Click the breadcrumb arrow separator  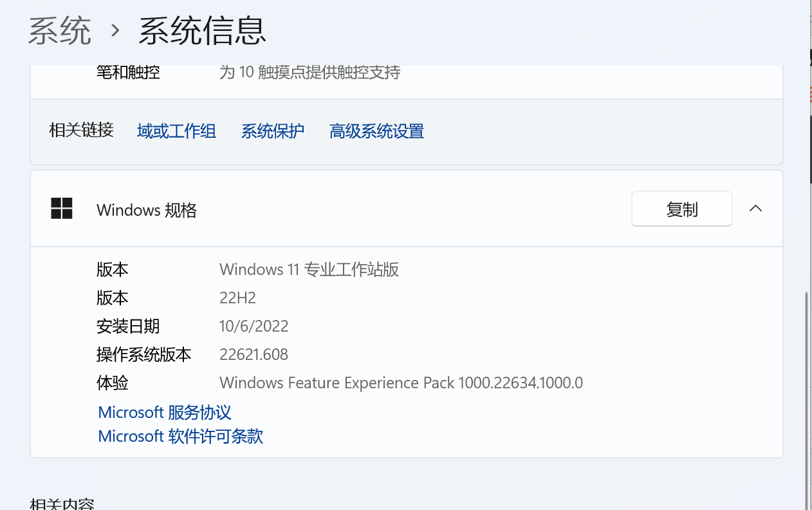coord(116,30)
